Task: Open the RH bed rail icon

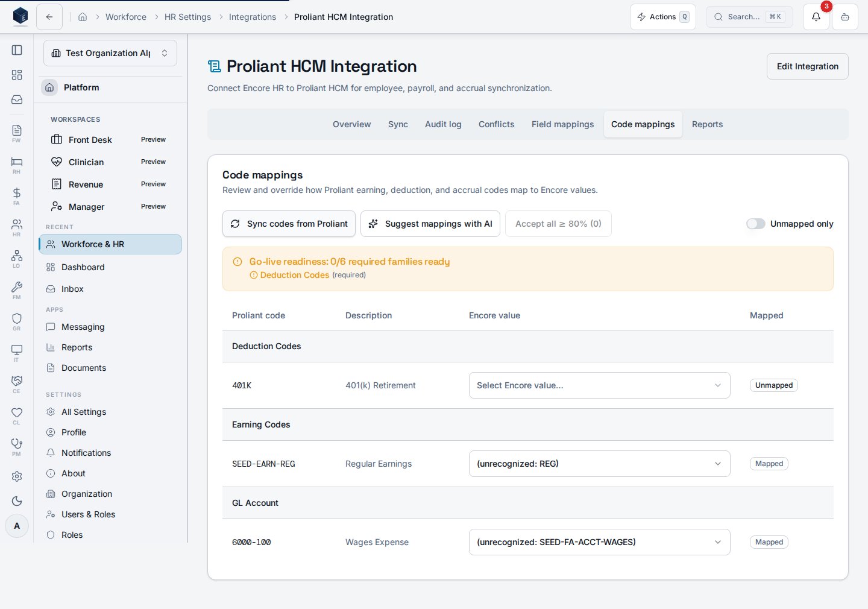Action: point(17,165)
